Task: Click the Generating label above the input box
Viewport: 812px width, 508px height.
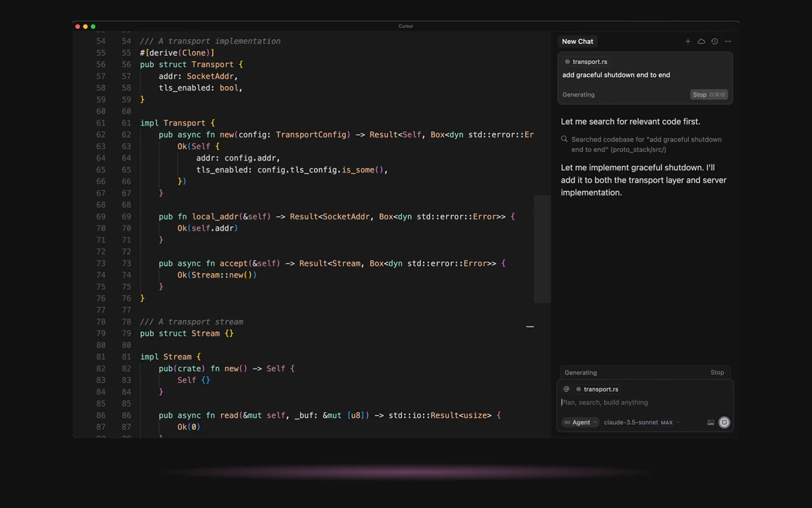Action: point(581,372)
